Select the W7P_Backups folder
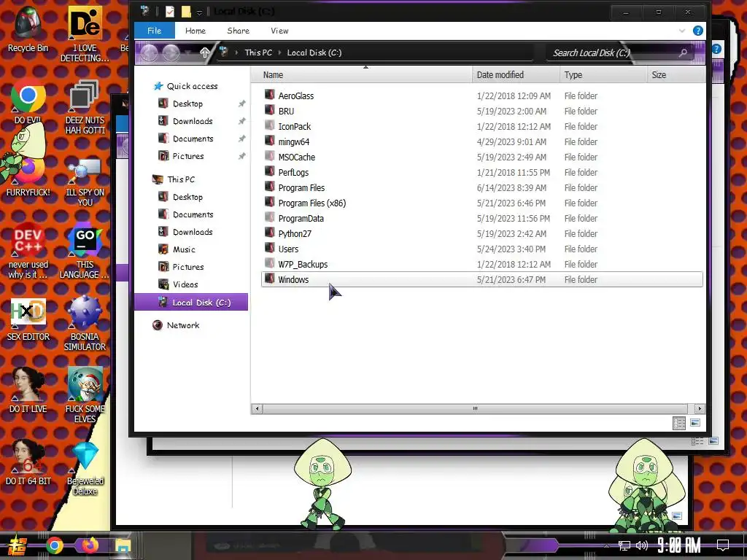The height and width of the screenshot is (560, 747). (482, 264)
